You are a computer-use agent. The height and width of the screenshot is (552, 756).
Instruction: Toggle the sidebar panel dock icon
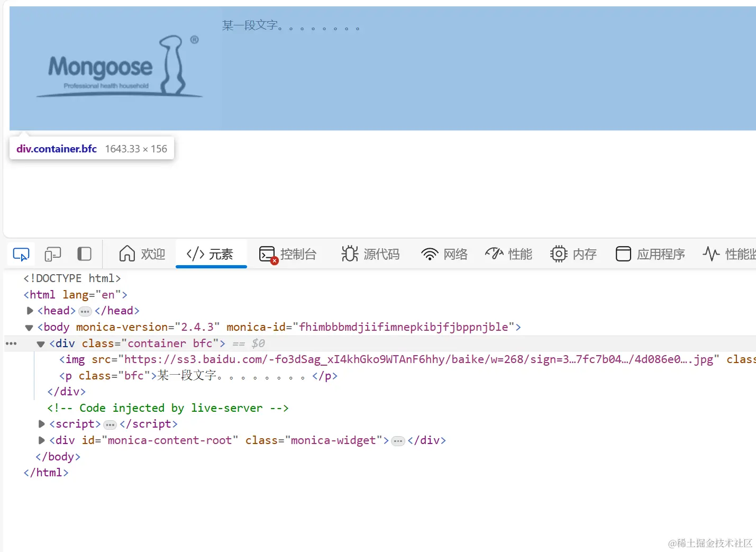point(85,255)
